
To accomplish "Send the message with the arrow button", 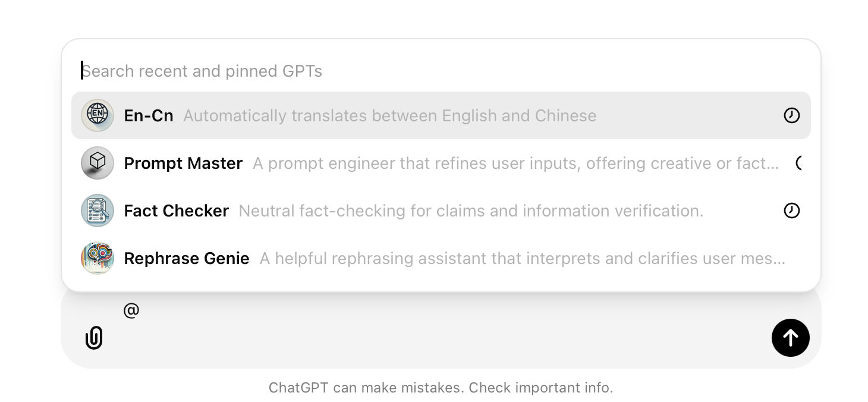I will [790, 338].
